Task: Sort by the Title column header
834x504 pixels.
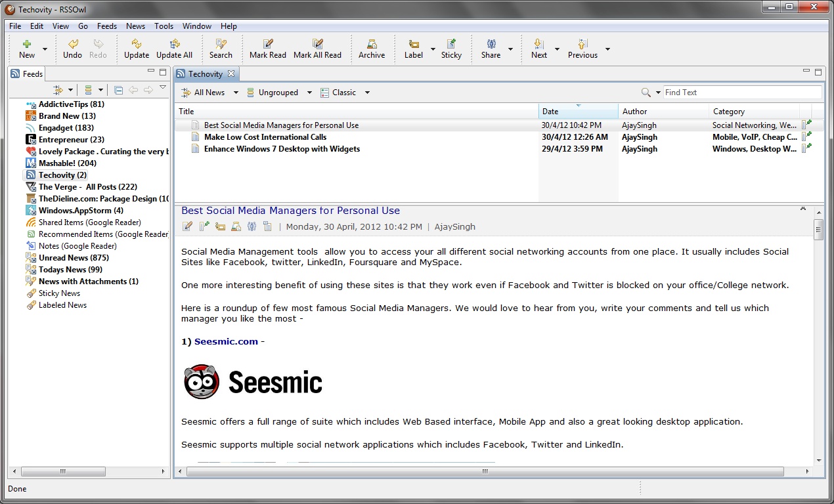Action: (357, 111)
